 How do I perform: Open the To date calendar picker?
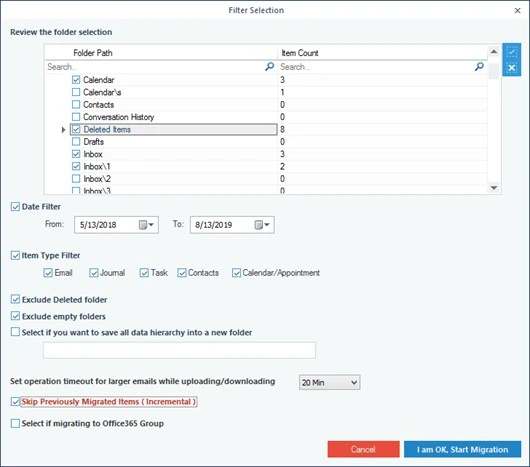click(x=262, y=225)
